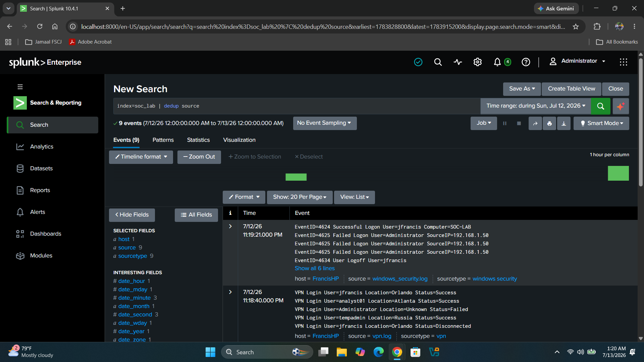
Task: Open the apps grid icon in the header
Action: click(x=623, y=62)
